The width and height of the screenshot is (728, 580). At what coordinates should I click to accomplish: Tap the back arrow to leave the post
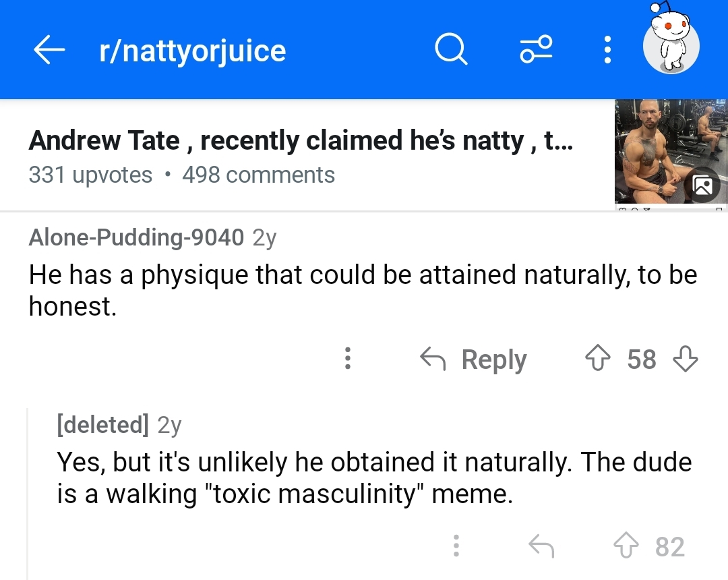coord(49,49)
